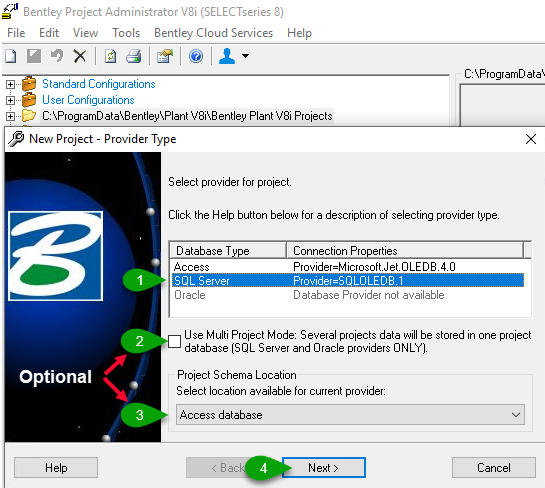This screenshot has width=545, height=488.
Task: Expand the Standard Configurations tree node
Action: tap(10, 84)
